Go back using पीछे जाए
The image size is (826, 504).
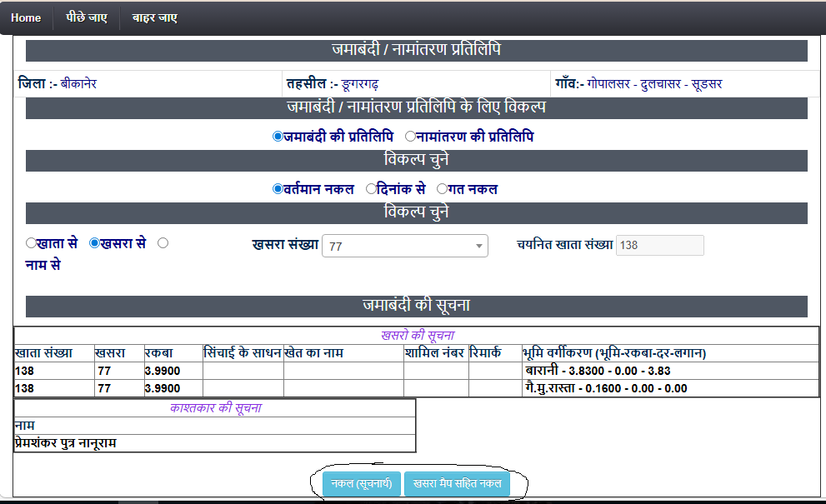(87, 17)
